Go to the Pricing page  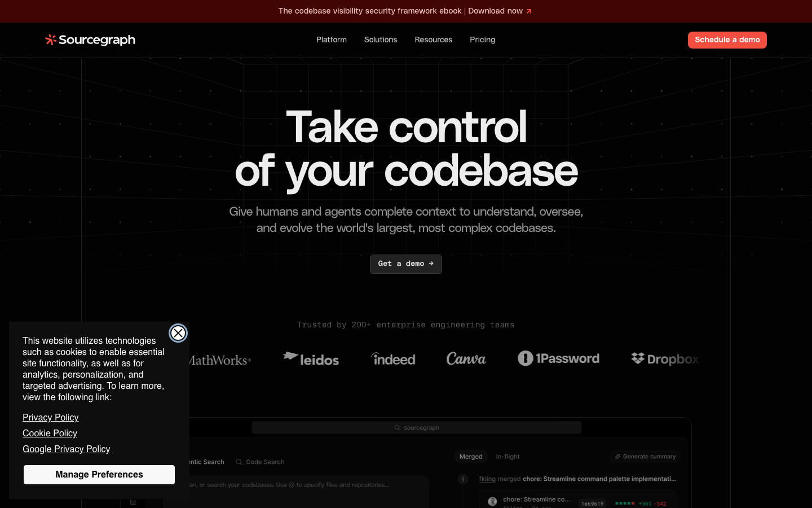[x=483, y=40]
